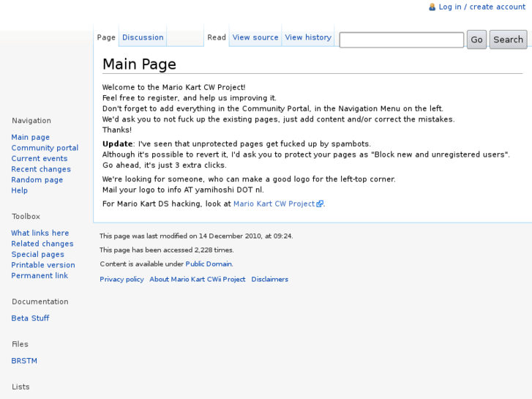The width and height of the screenshot is (532, 399).
Task: Open the View history tab
Action: tap(308, 37)
